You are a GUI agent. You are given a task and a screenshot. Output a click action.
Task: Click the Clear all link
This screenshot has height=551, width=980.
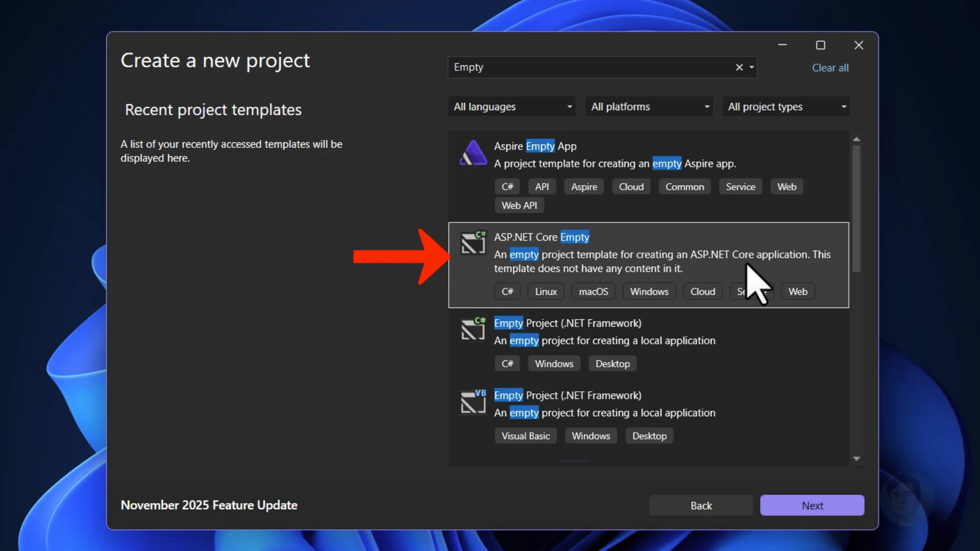click(x=830, y=67)
